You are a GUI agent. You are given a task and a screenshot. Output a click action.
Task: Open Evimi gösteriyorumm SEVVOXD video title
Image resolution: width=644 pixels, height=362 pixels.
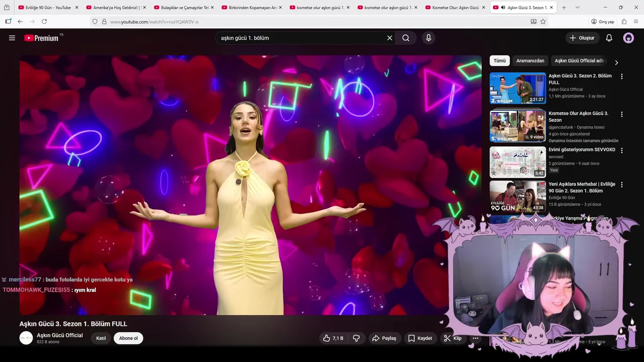point(582,150)
